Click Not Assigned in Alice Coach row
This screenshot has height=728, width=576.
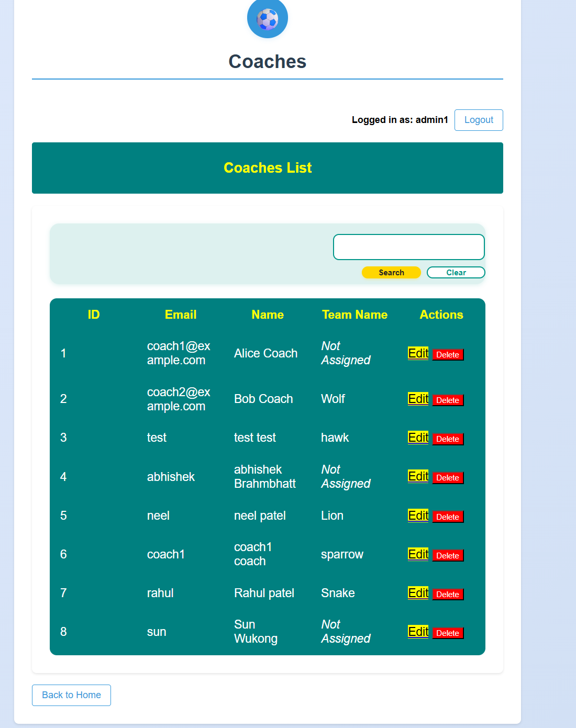click(x=346, y=353)
